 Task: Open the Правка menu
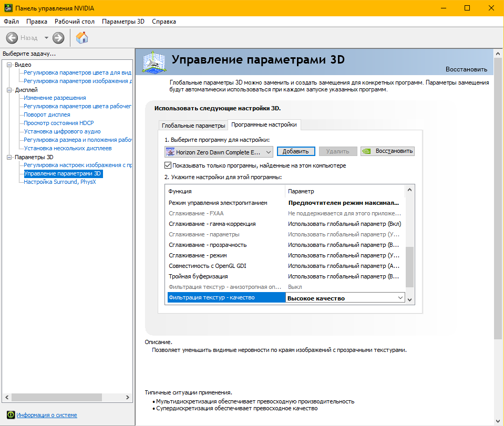click(x=37, y=22)
